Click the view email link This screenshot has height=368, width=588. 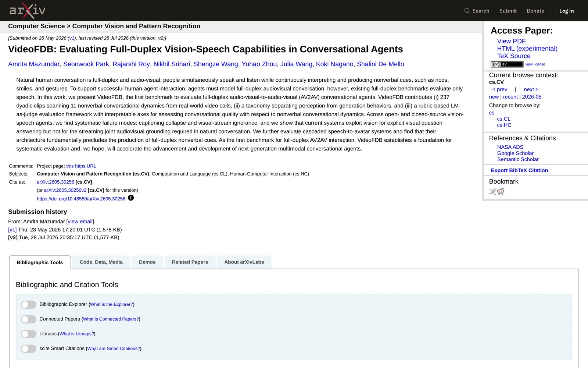(x=80, y=222)
